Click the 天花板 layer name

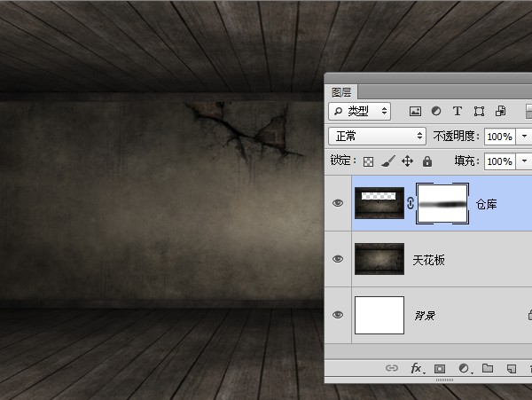click(428, 260)
